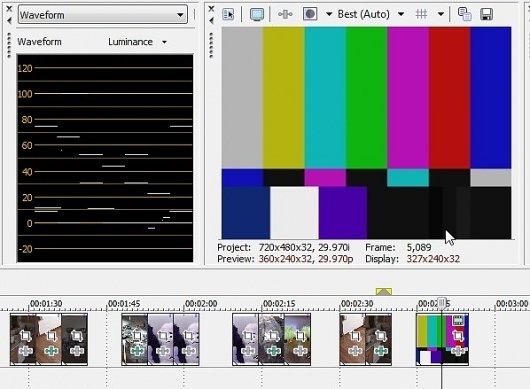Open Video Output FX icon in preview toolbar
Screen dimensions: 530x389
(x=285, y=15)
